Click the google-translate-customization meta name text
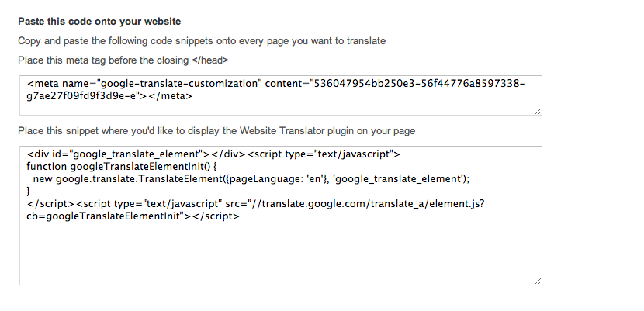 [178, 84]
